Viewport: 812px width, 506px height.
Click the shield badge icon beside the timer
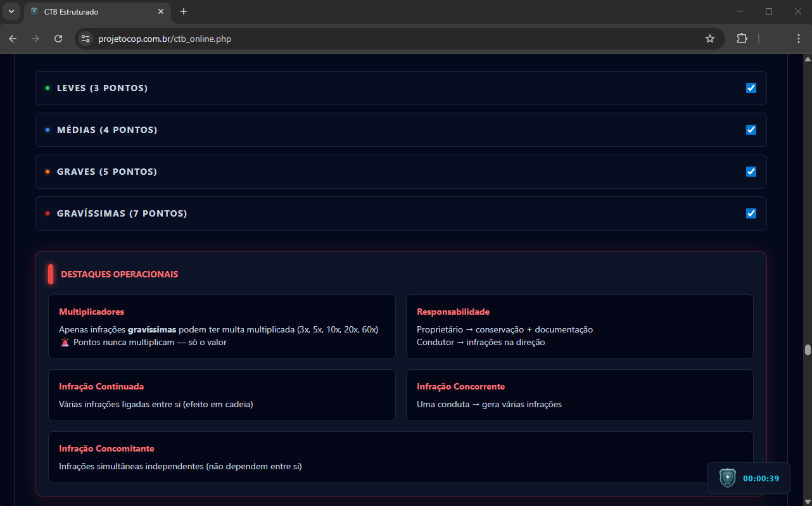point(728,478)
